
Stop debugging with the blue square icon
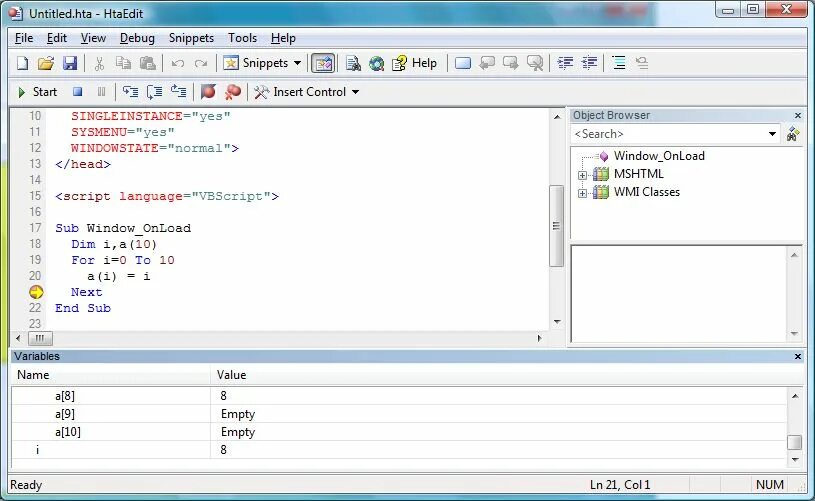(x=77, y=92)
